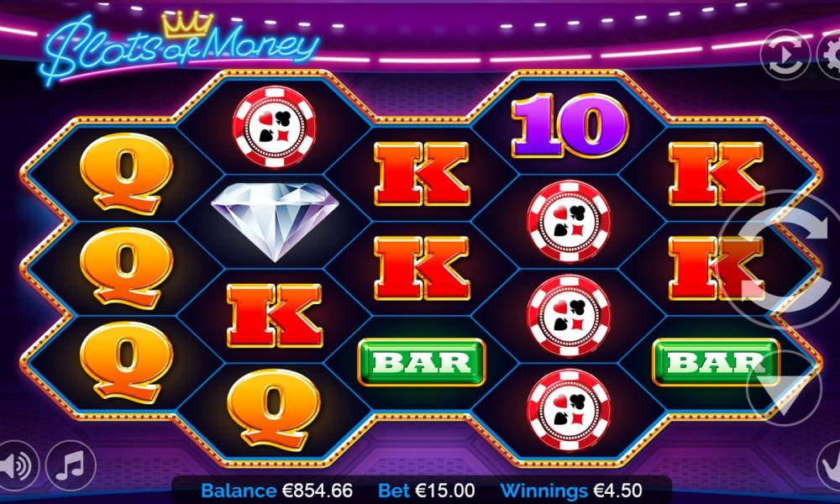Click the Slots of Money neon logo

[180, 47]
